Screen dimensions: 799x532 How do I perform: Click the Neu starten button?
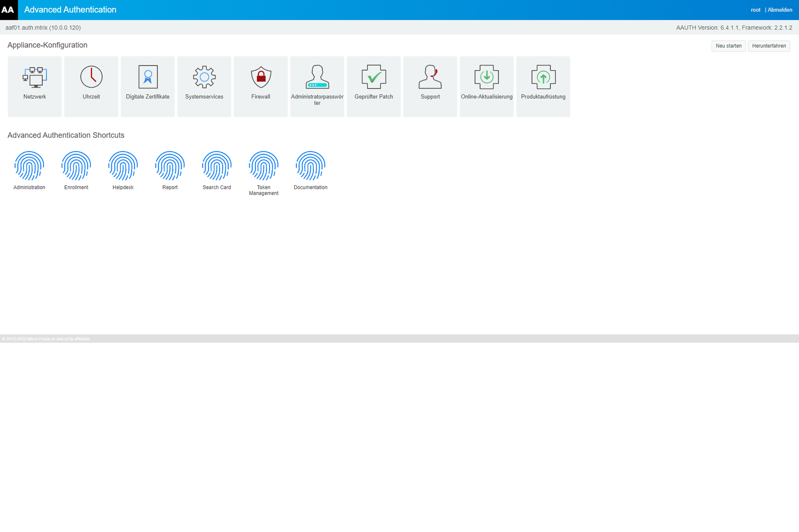728,46
